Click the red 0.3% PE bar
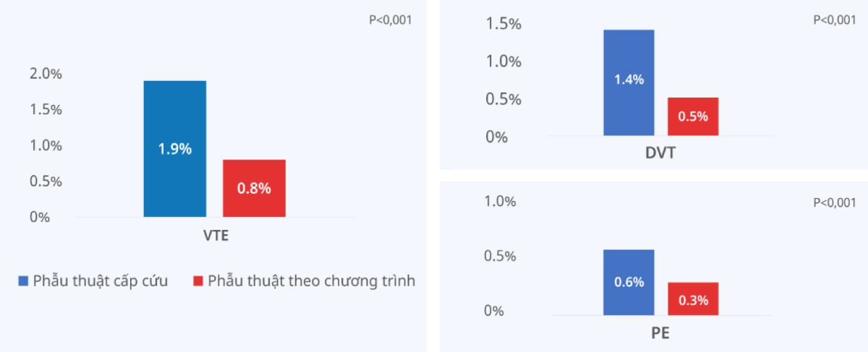Viewport: 868px width, 352px height. (x=693, y=299)
